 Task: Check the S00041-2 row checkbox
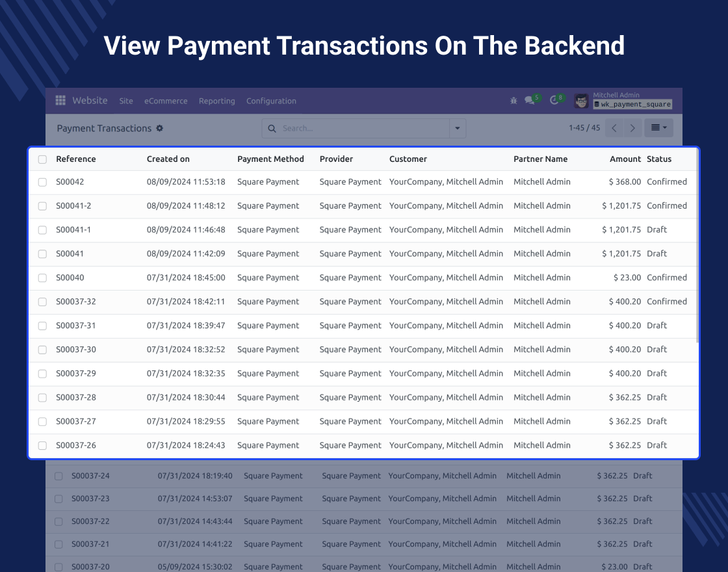[42, 206]
